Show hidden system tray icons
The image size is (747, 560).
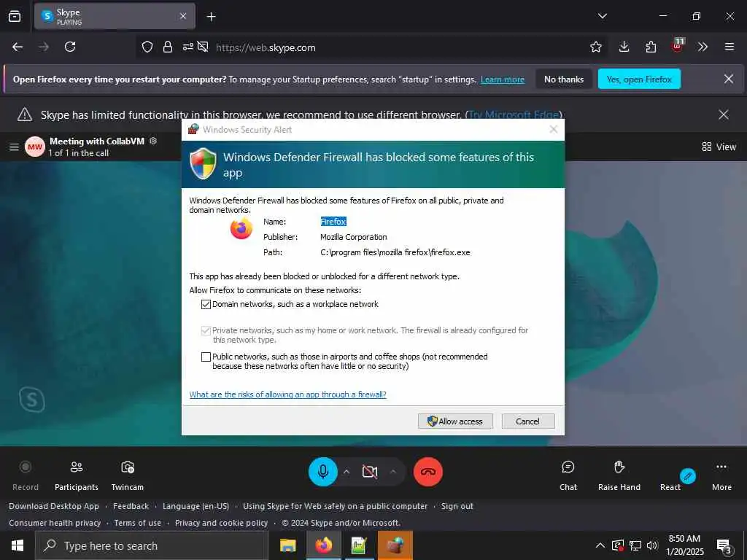tap(600, 545)
